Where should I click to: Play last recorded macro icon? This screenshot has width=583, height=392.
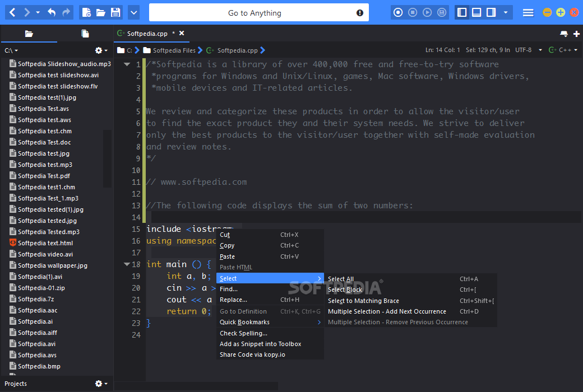427,13
